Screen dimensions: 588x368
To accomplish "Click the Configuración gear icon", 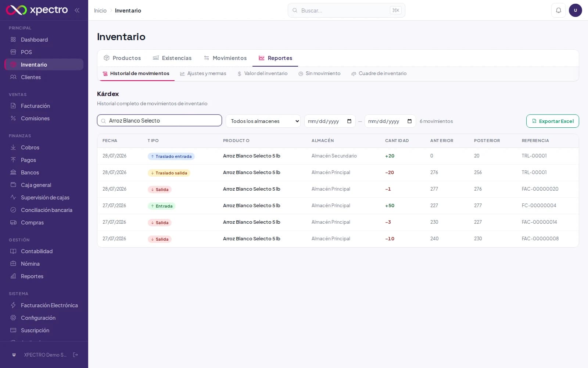I will 13,318.
